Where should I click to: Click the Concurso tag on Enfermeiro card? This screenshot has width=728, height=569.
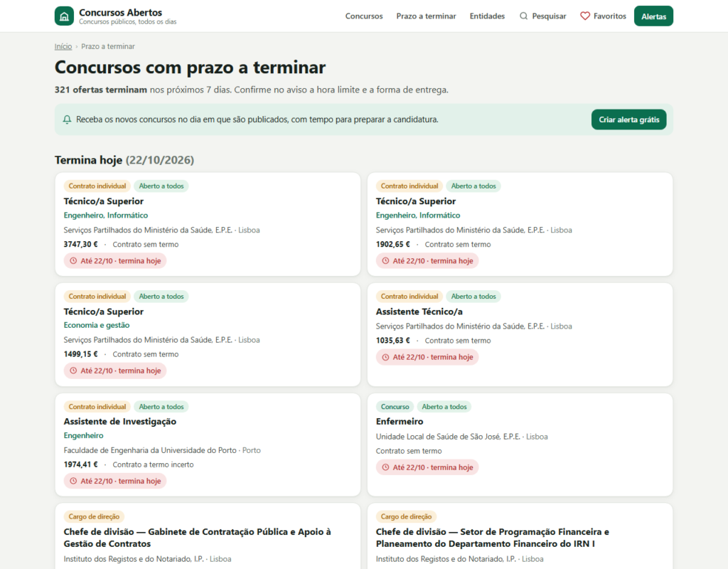[x=395, y=407]
